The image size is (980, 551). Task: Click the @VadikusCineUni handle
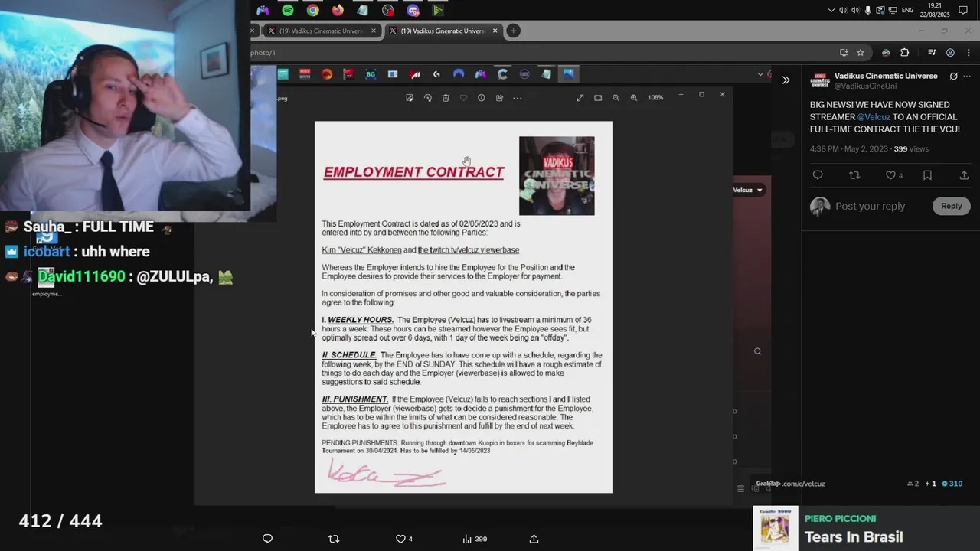coord(865,86)
